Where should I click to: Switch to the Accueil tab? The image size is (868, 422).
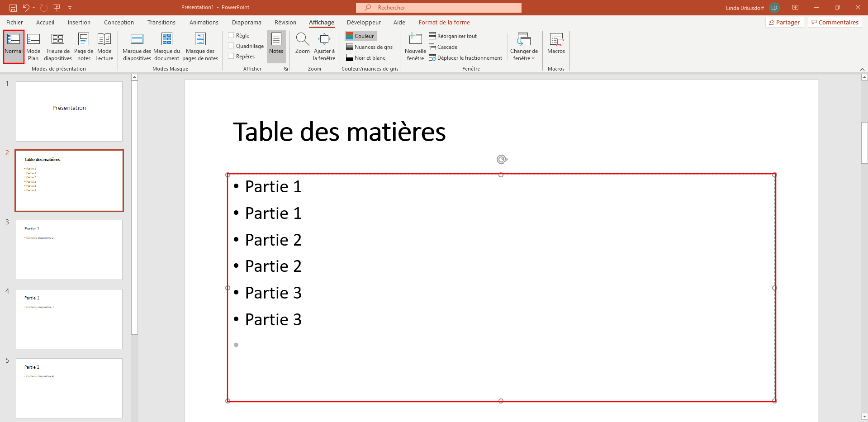[45, 22]
